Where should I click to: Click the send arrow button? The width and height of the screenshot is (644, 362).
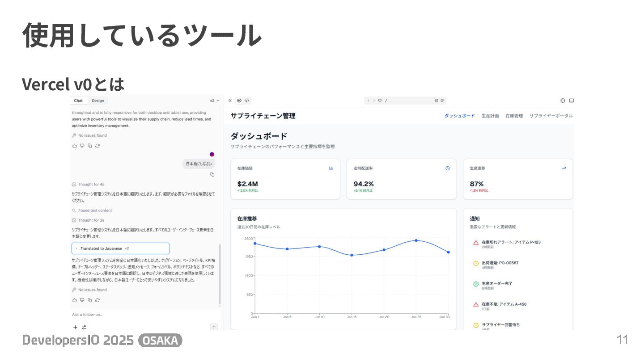coord(214,327)
